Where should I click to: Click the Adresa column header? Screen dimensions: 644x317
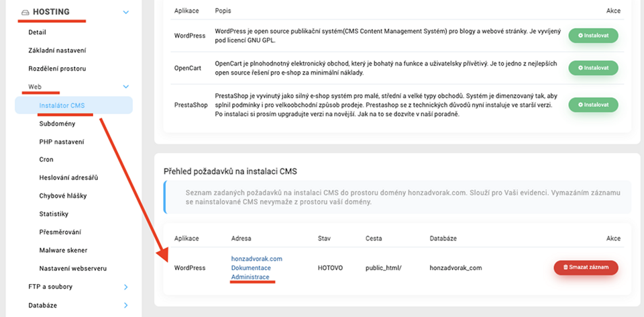coord(241,238)
